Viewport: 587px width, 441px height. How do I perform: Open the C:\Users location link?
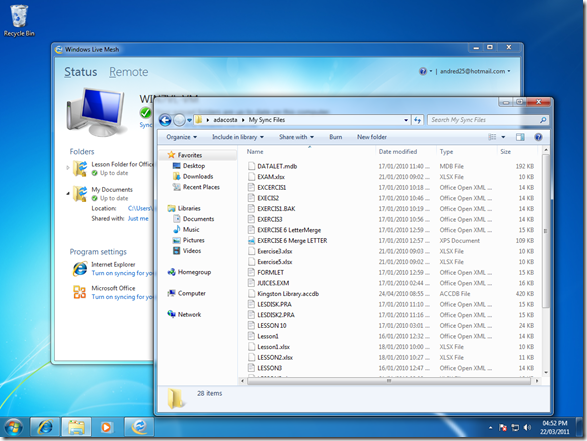click(x=140, y=208)
